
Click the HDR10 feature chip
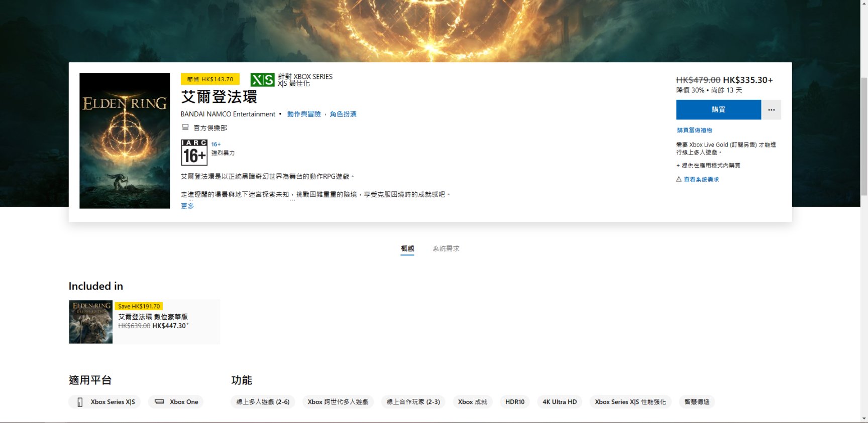point(515,402)
